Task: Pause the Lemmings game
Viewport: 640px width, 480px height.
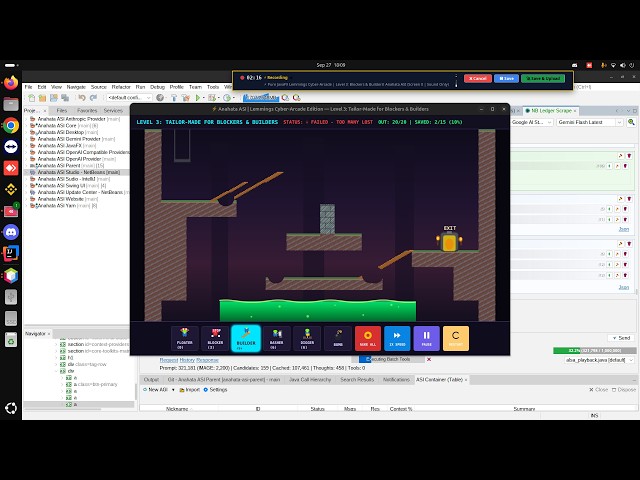Action: [427, 338]
